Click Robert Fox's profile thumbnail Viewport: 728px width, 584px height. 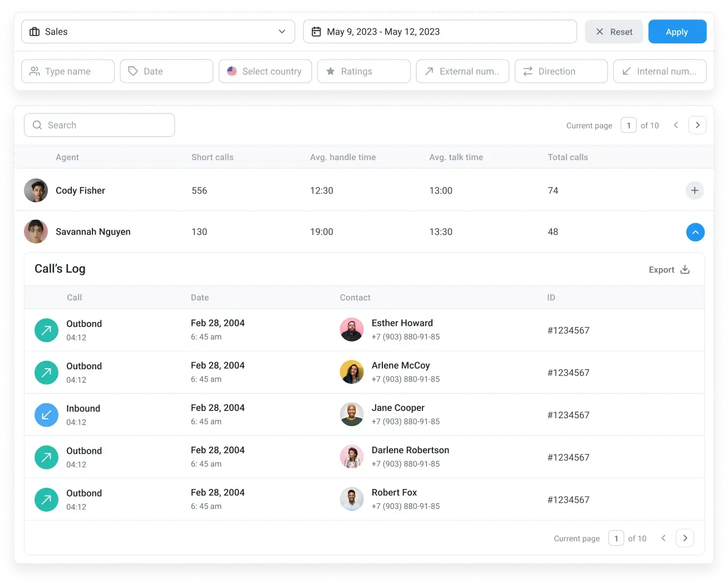[x=352, y=499]
